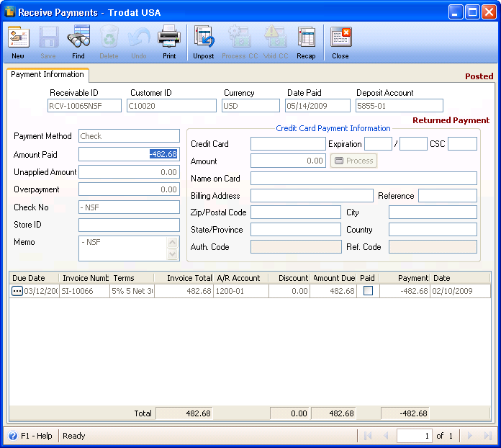Click the Process CC toolbar icon
The height and width of the screenshot is (448, 501).
click(x=240, y=37)
